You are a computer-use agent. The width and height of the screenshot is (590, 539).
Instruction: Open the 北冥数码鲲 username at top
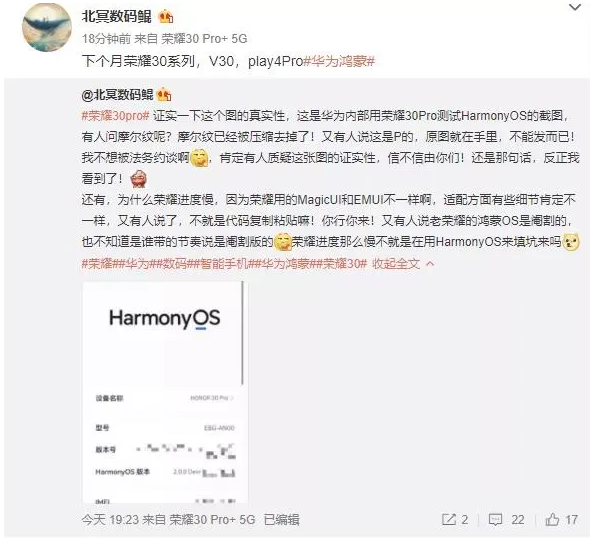click(x=117, y=17)
